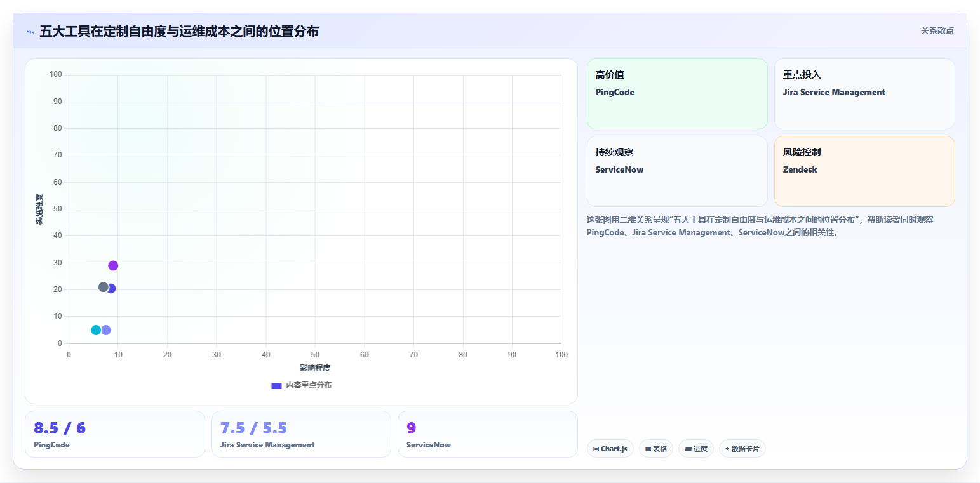Click the indigo scatter point behind the gray one
Screen dimensions: 980x483
112,288
